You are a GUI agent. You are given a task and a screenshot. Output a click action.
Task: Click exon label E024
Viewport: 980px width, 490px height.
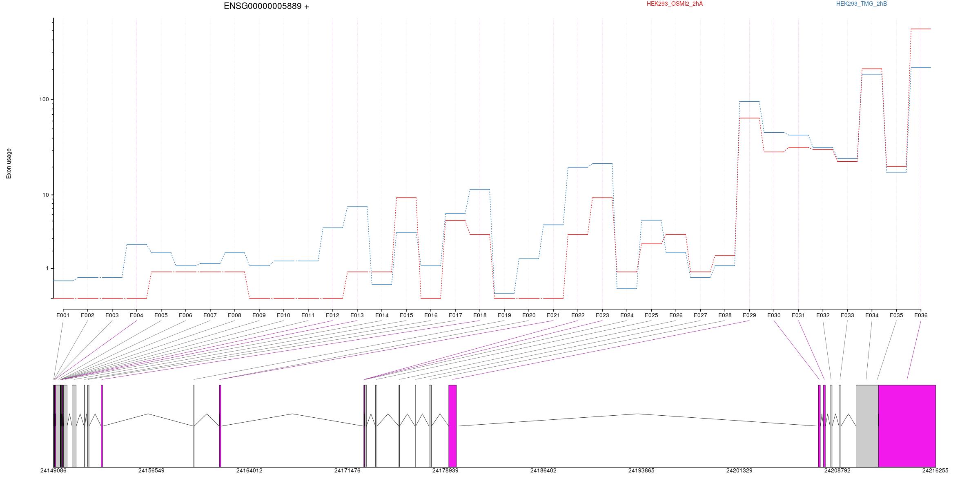tap(627, 315)
